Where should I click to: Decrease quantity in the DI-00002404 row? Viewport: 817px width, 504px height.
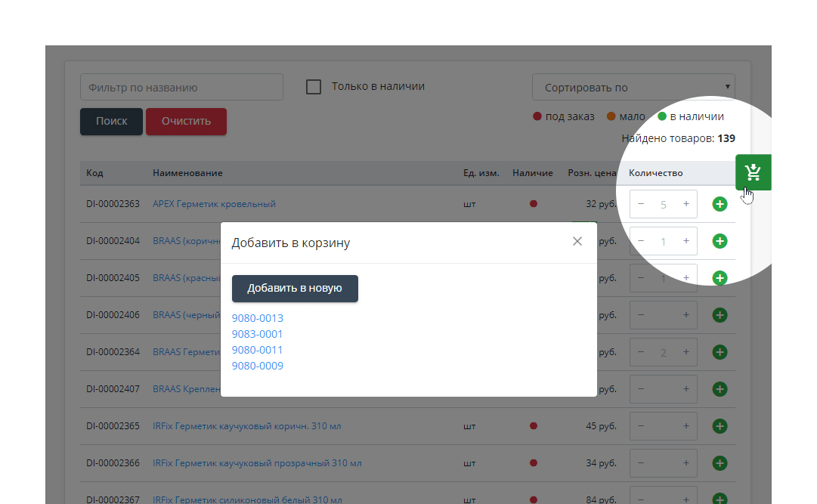click(641, 241)
